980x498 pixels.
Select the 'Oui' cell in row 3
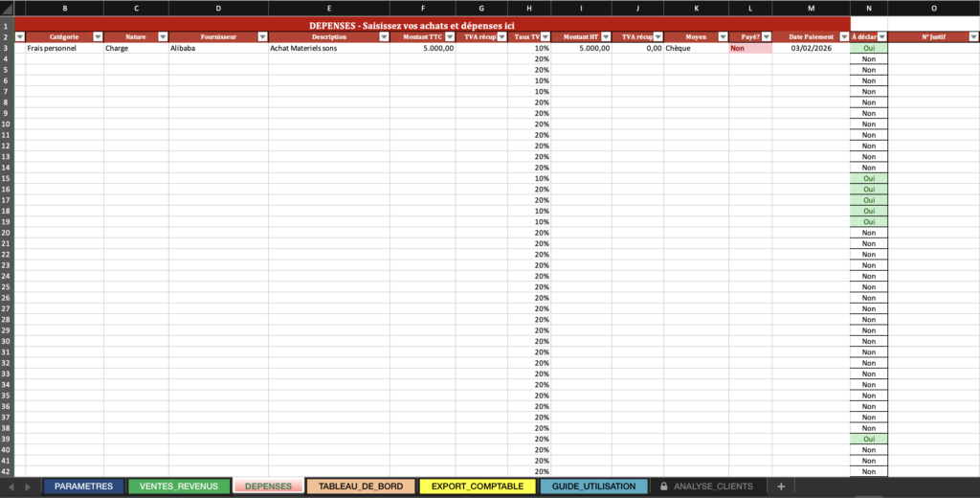pos(868,48)
